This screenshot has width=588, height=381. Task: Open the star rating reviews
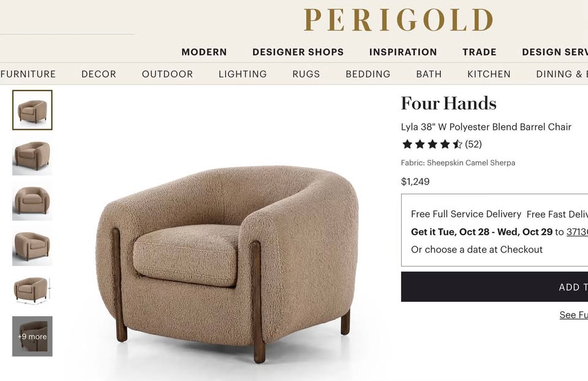click(x=441, y=145)
